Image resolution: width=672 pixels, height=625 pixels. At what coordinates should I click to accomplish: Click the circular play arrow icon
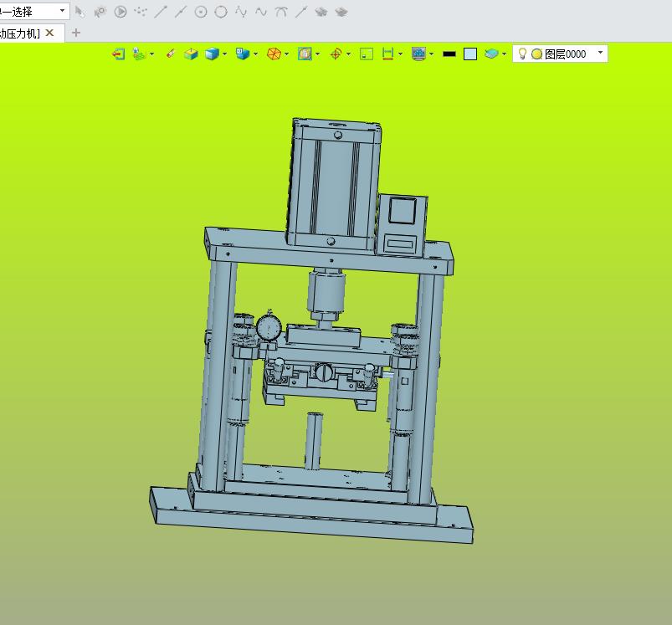pos(121,12)
